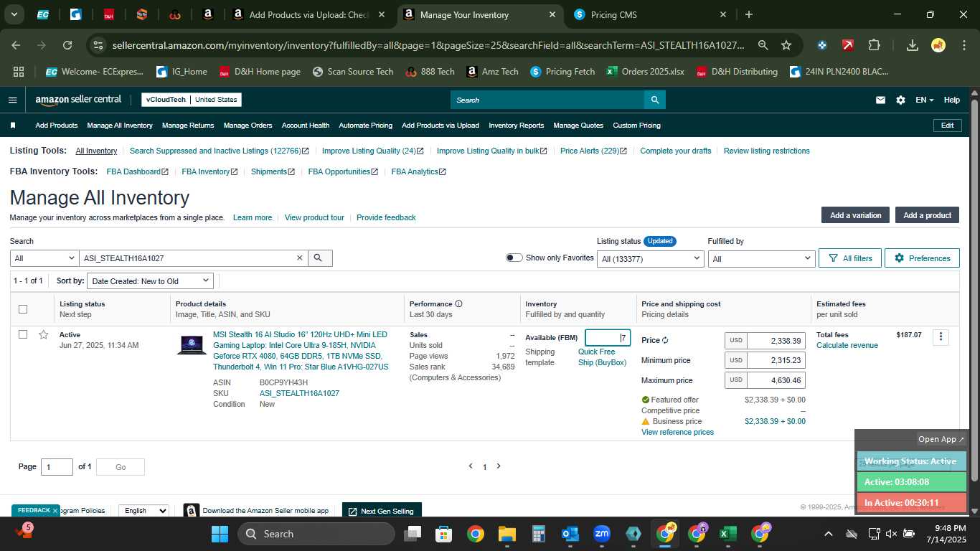This screenshot has width=980, height=551.
Task: Go to the previous results page arrow
Action: tap(471, 466)
